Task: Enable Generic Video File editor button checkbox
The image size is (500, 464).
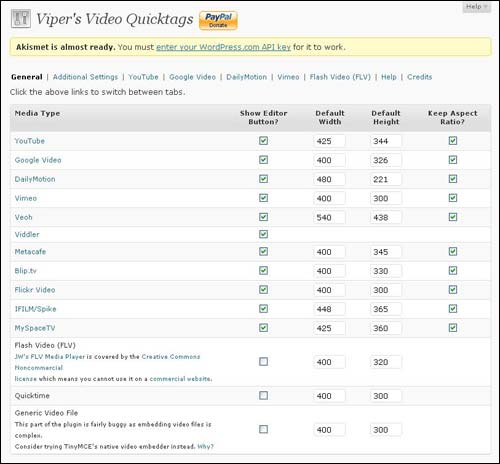Action: [263, 429]
